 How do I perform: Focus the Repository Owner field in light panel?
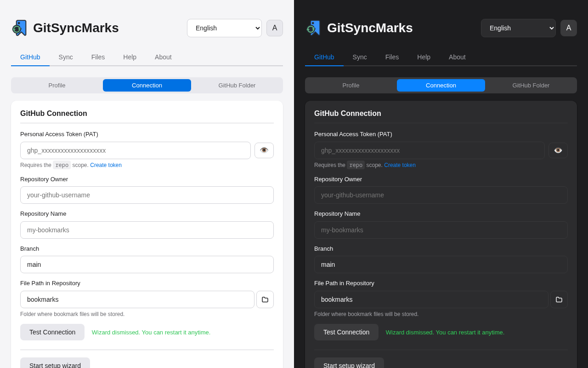[147, 195]
